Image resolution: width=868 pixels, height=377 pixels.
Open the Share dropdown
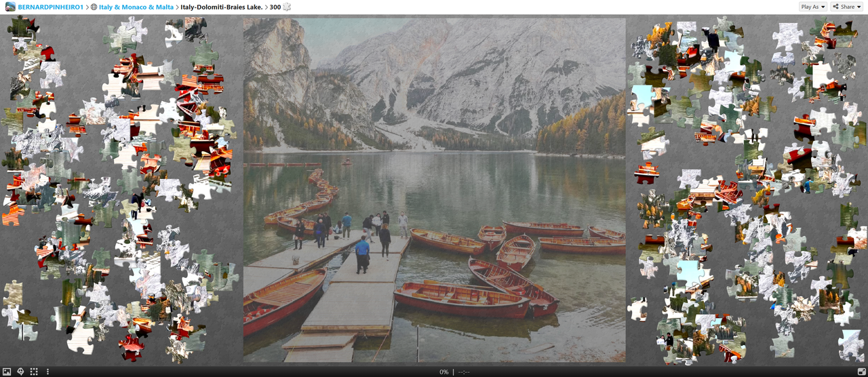click(x=848, y=7)
